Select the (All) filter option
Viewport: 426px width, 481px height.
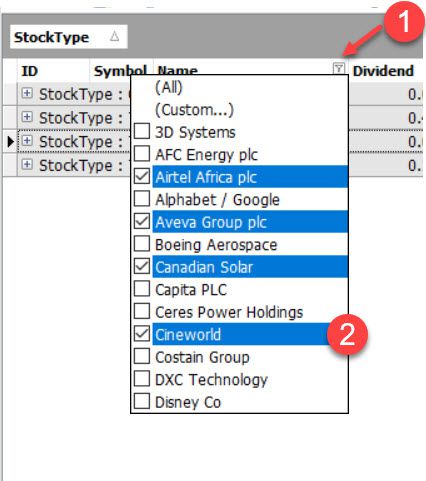point(169,87)
